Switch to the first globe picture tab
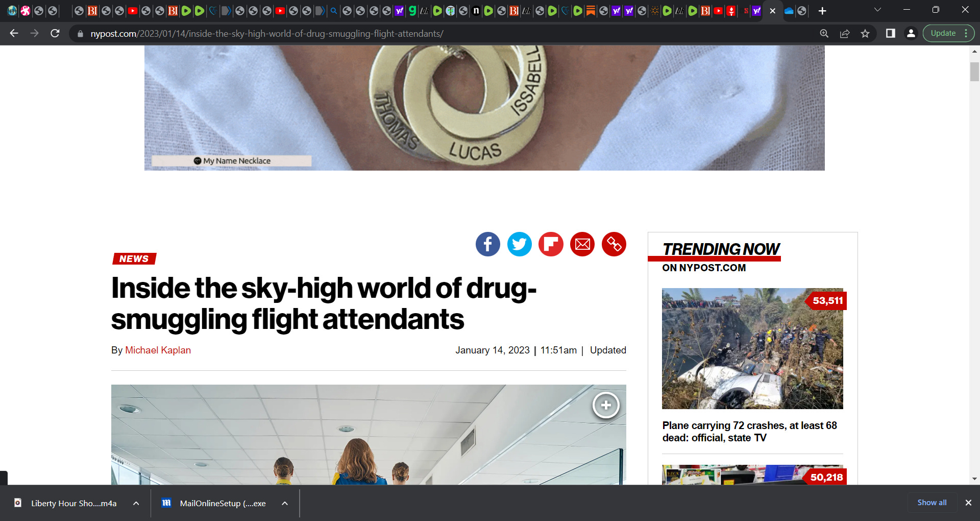 point(12,11)
